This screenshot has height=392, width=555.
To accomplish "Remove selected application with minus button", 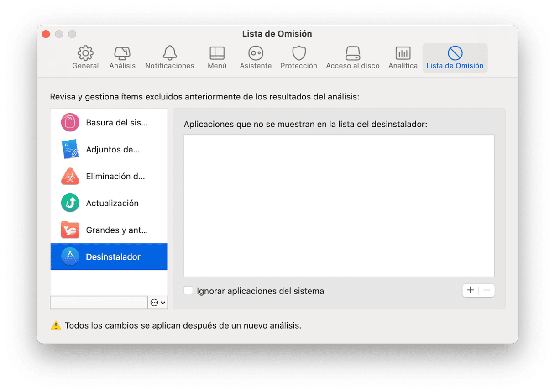I will [487, 290].
